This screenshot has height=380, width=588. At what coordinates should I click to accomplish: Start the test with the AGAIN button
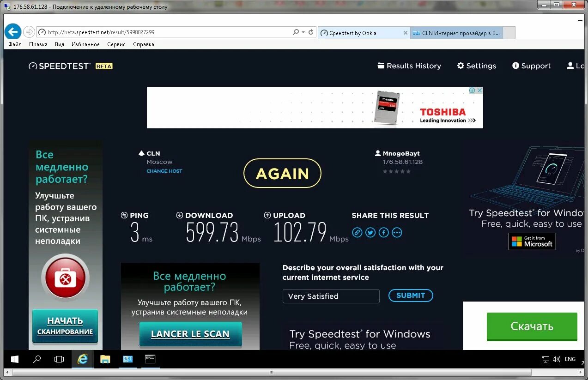click(282, 173)
